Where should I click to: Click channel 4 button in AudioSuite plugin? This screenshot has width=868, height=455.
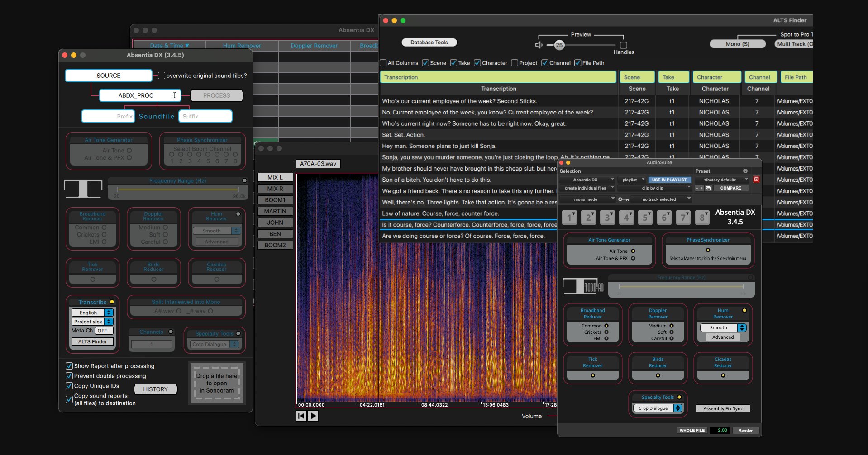(x=626, y=218)
